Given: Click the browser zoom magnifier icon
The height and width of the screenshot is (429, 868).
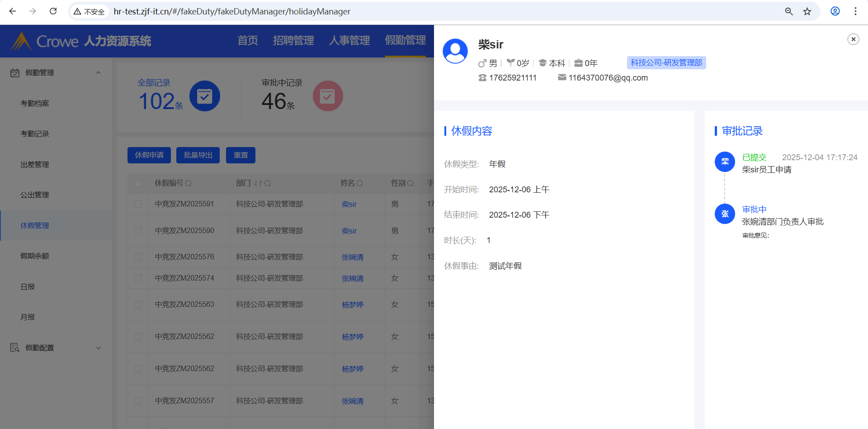Looking at the screenshot, I should [789, 11].
